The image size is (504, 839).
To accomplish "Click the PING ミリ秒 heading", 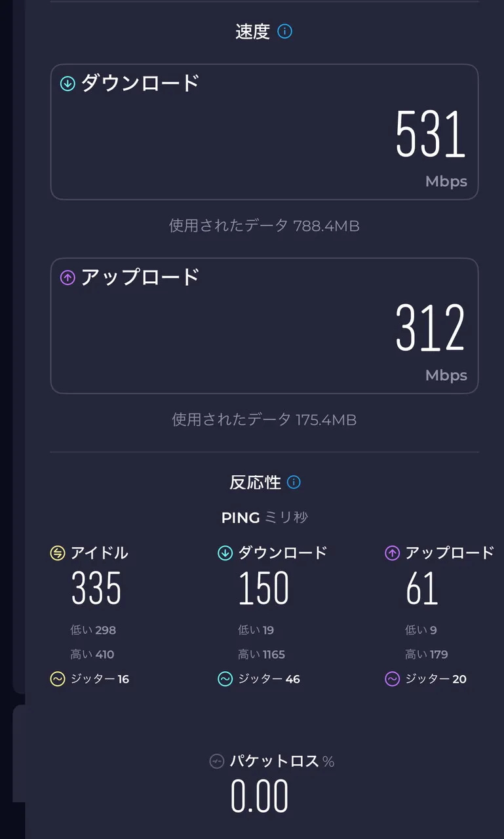I will coord(264,518).
